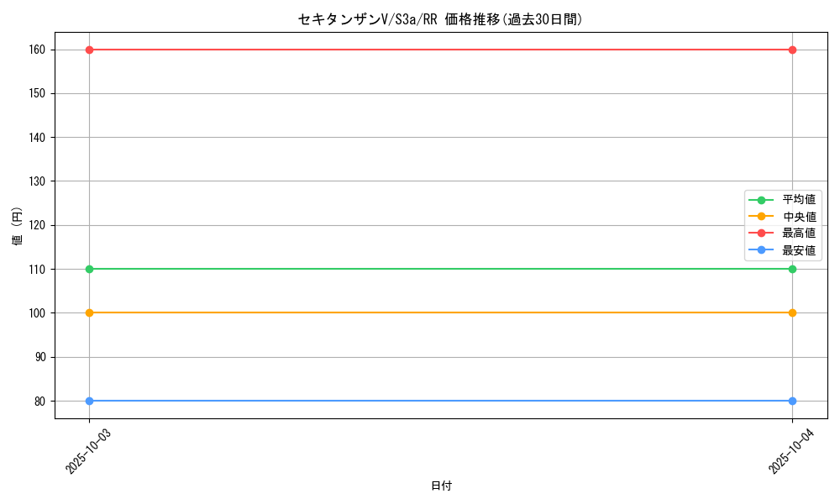Screen dimensions: 840x504
Task: Click the 値 (円) y-axis title
Action: click(x=18, y=225)
